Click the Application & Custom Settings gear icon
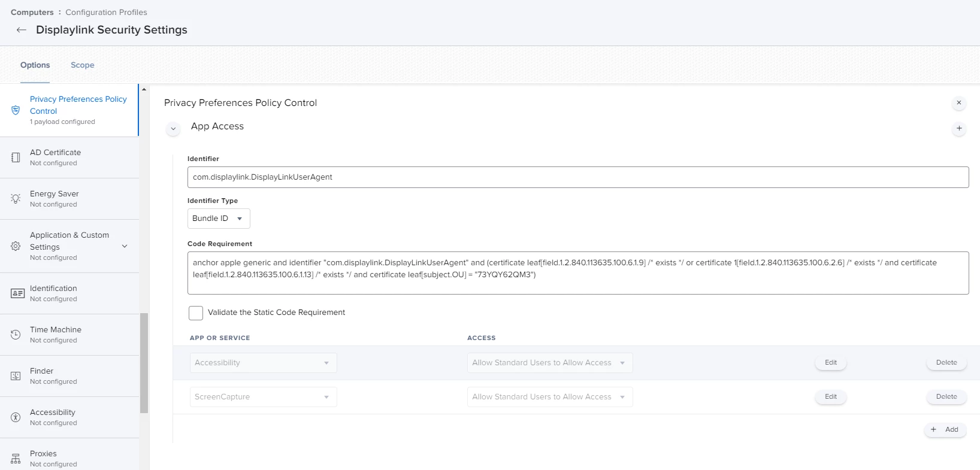Viewport: 980px width, 470px height. 16,246
